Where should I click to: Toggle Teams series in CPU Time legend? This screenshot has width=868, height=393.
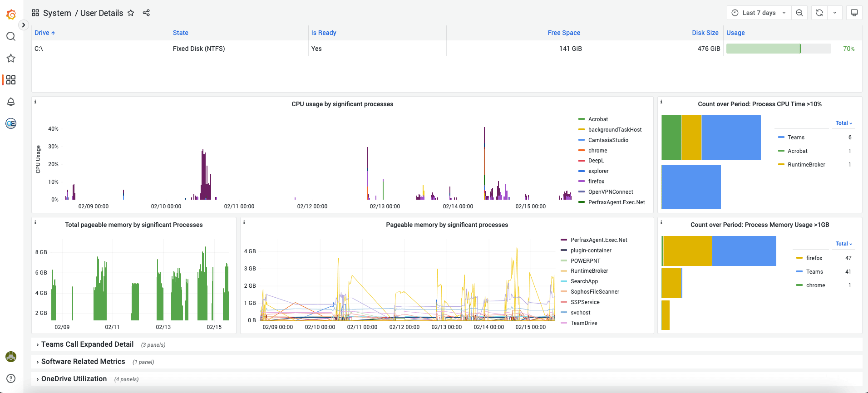(796, 138)
